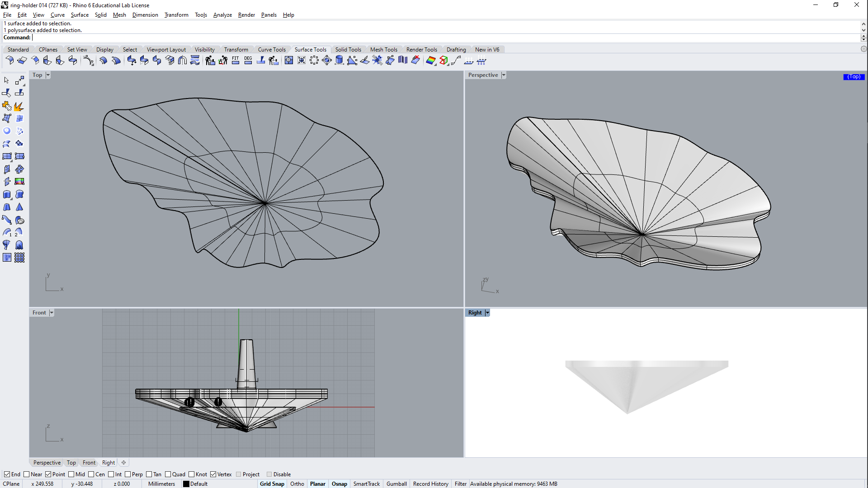The image size is (868, 488).
Task: Open the Top viewport title dropdown
Action: click(x=47, y=75)
